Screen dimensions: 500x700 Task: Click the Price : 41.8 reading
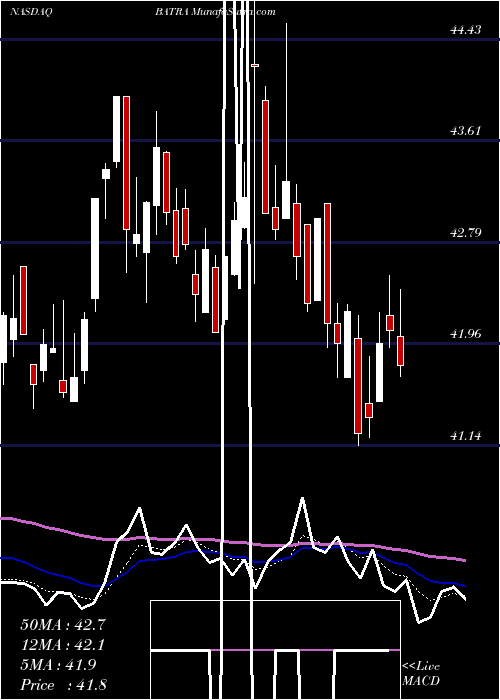point(63,685)
